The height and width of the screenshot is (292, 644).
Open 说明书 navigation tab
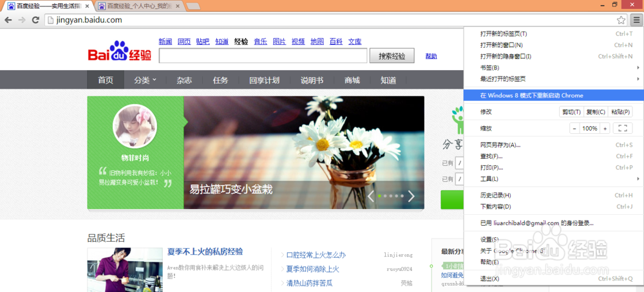click(x=312, y=80)
